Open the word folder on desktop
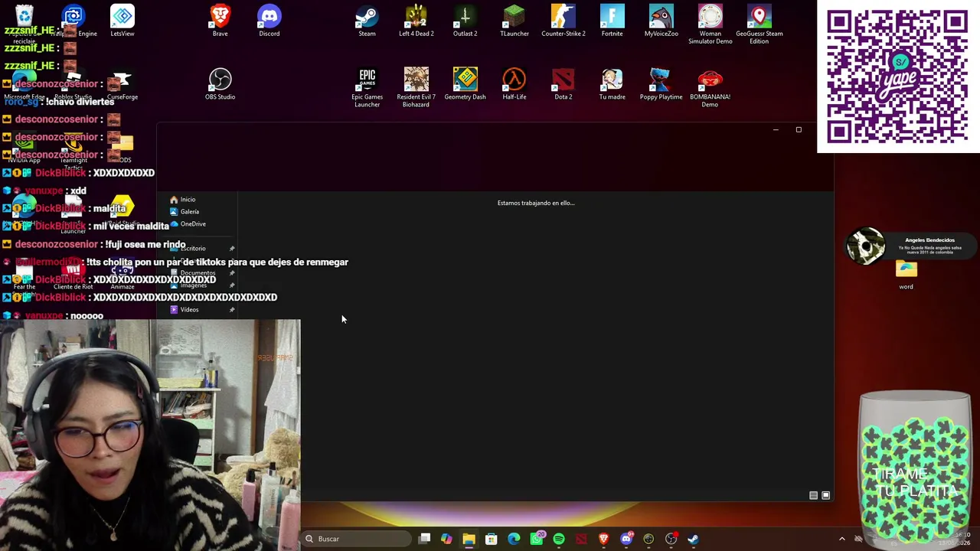This screenshot has height=551, width=980. 906,275
